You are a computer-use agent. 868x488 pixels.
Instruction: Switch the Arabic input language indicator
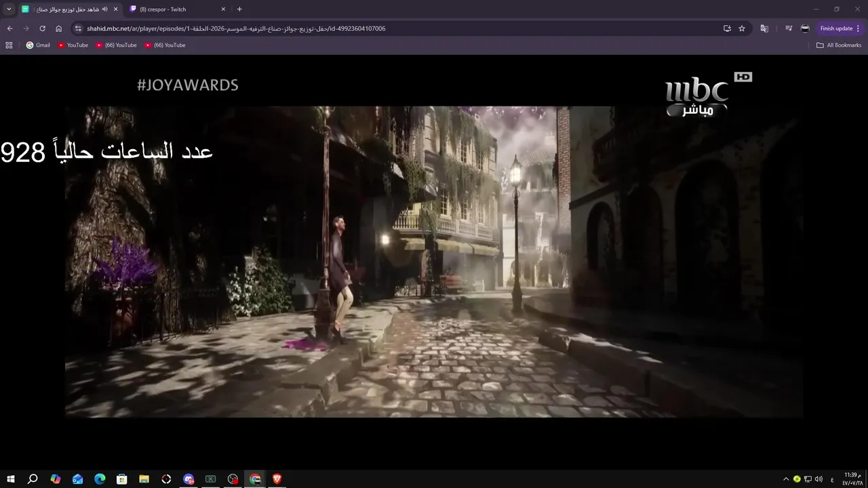[x=832, y=479]
